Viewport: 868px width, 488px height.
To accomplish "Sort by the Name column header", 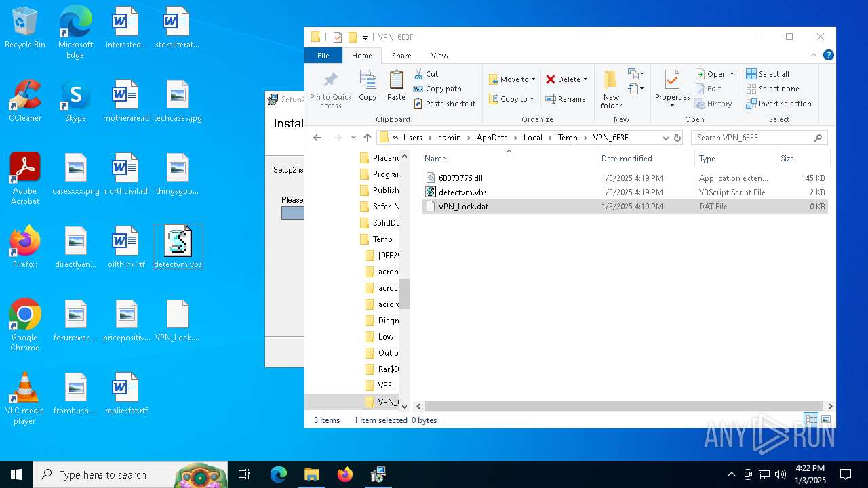I will click(x=509, y=159).
